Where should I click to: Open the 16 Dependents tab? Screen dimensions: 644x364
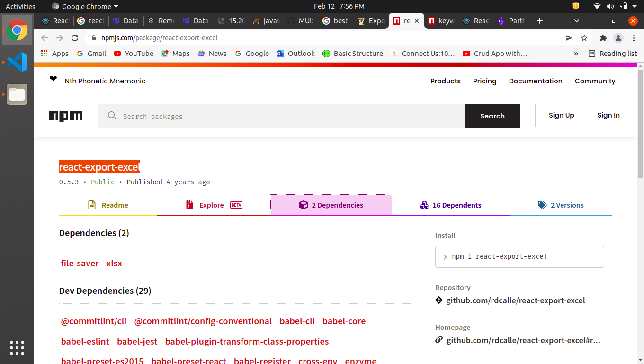(x=451, y=205)
